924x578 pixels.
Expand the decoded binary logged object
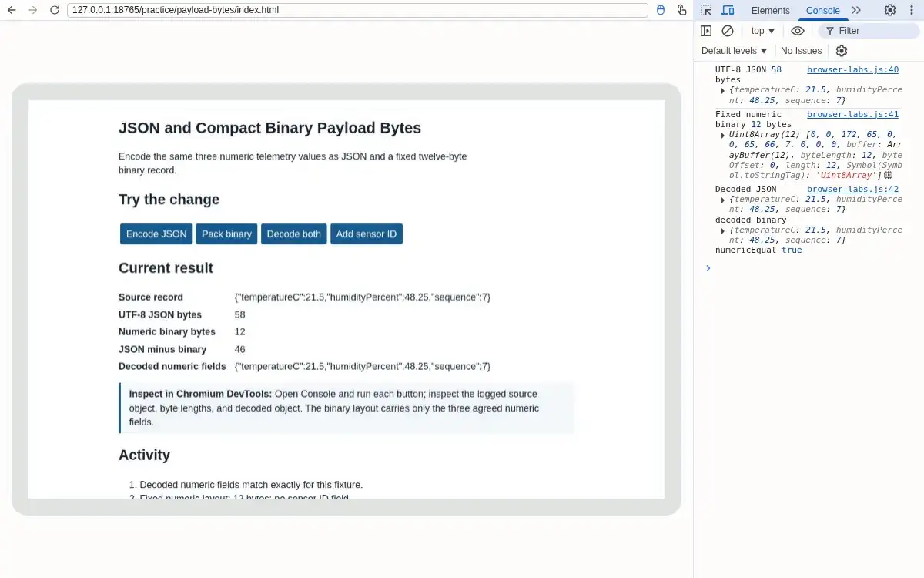coord(723,230)
